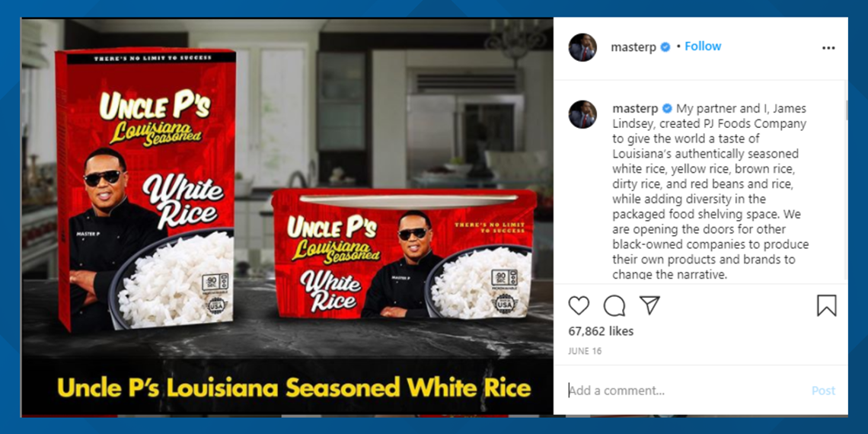The width and height of the screenshot is (868, 434).
Task: Share post with paper plane icon
Action: (x=649, y=305)
